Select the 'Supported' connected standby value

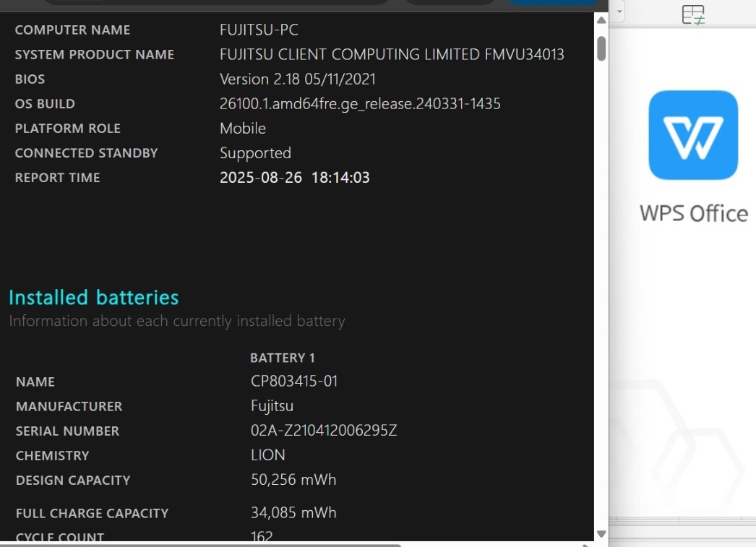pos(256,153)
